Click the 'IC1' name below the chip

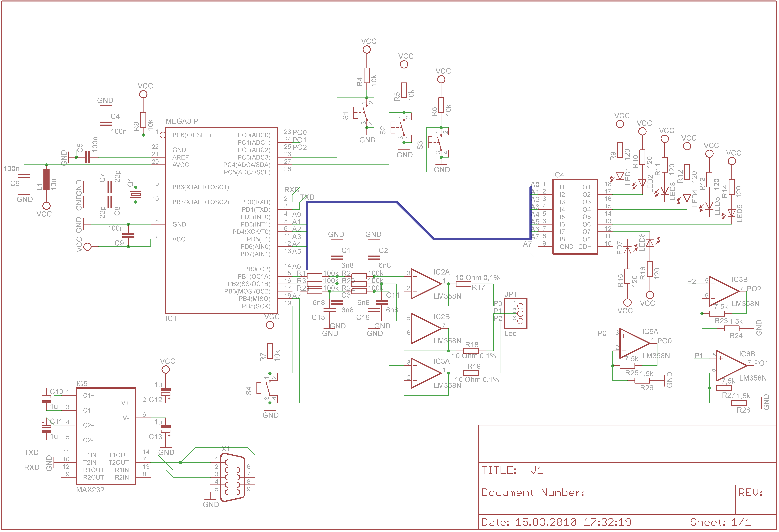pyautogui.click(x=171, y=319)
